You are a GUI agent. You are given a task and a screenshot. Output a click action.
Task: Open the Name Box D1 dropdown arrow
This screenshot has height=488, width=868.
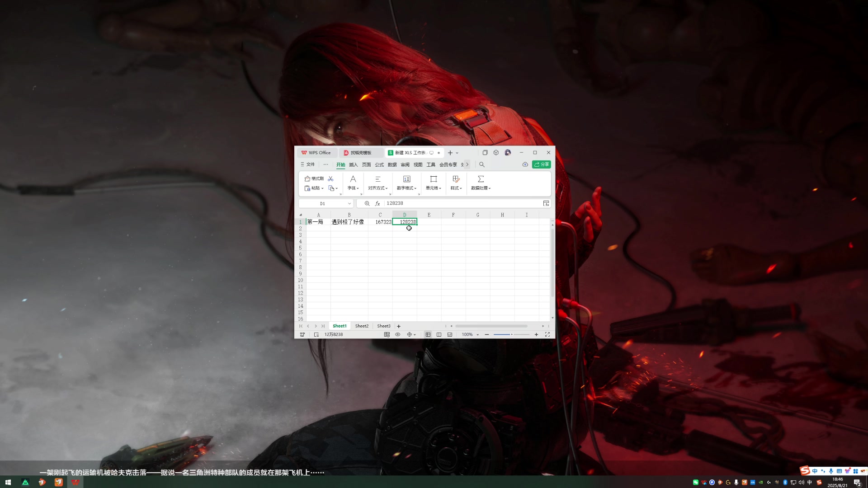coord(349,204)
